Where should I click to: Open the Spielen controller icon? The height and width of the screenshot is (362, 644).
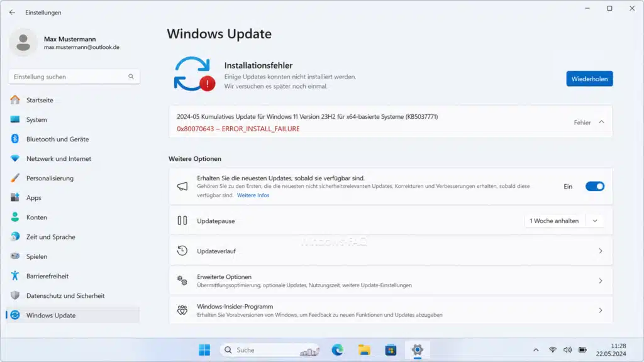coord(15,256)
